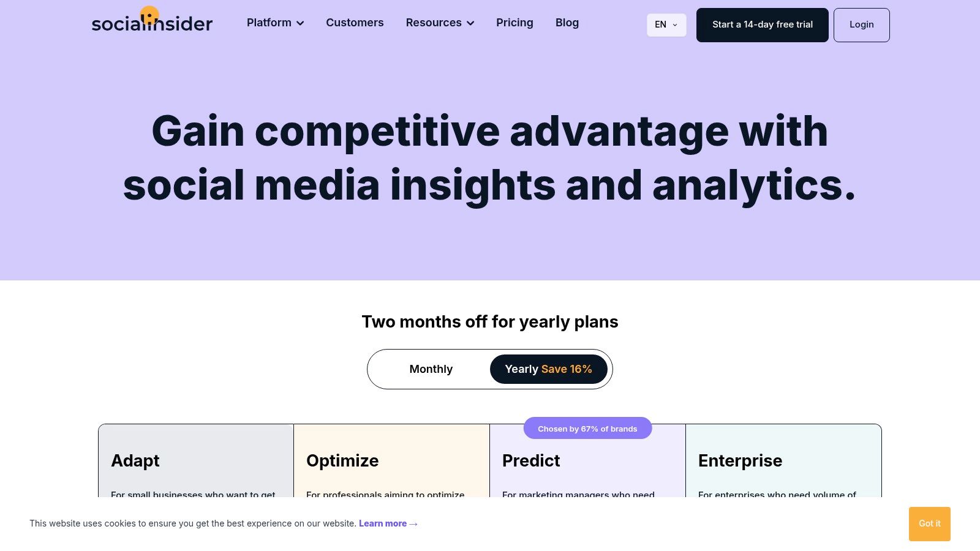The height and width of the screenshot is (551, 980).
Task: Select the Adapt plan card
Action: [196, 462]
